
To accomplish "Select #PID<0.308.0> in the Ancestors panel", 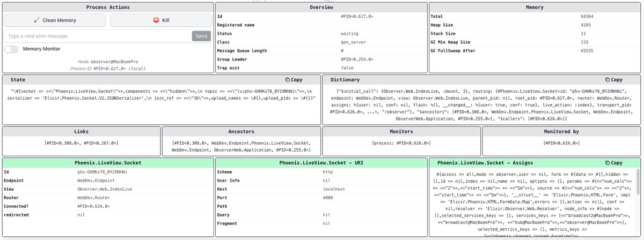I will click(189, 143).
